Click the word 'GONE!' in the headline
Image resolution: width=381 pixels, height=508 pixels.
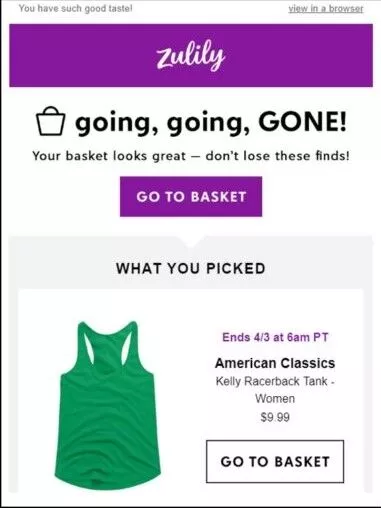[302, 121]
